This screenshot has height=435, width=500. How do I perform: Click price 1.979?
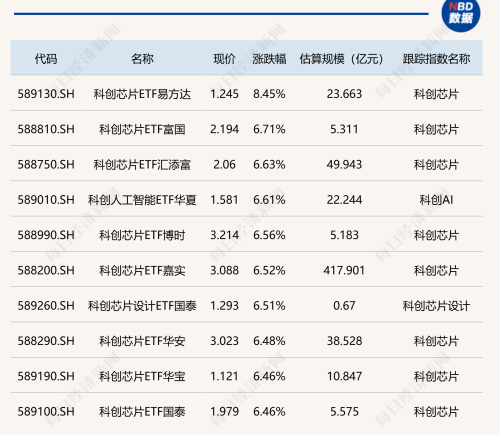click(224, 412)
